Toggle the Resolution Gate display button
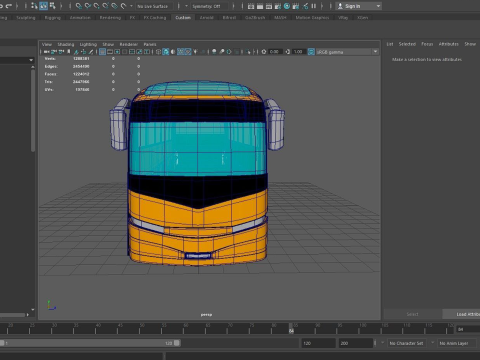Viewport: 480px width, 360px height. (117, 52)
